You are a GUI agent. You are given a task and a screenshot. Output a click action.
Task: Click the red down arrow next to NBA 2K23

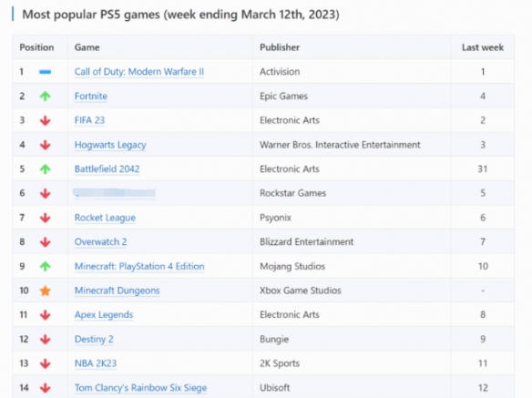(x=46, y=363)
